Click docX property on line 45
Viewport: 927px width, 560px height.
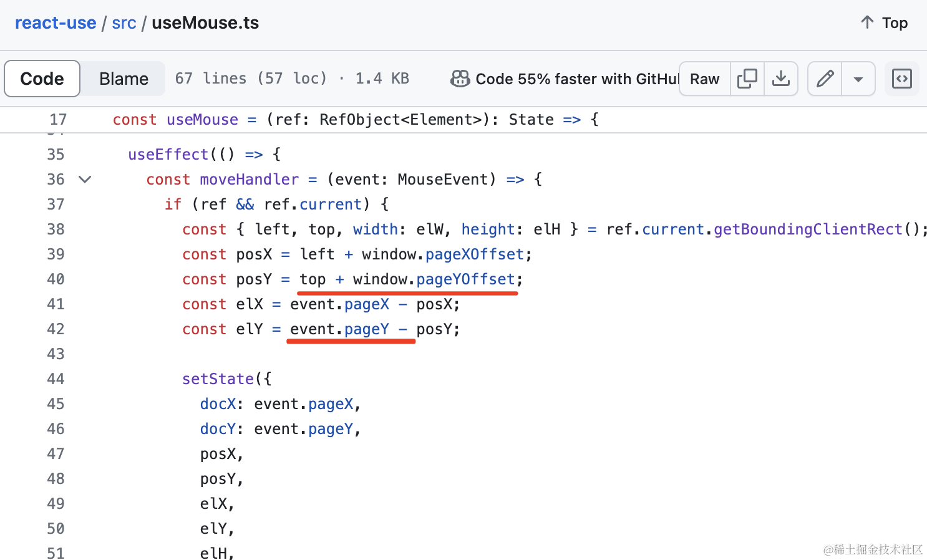218,404
